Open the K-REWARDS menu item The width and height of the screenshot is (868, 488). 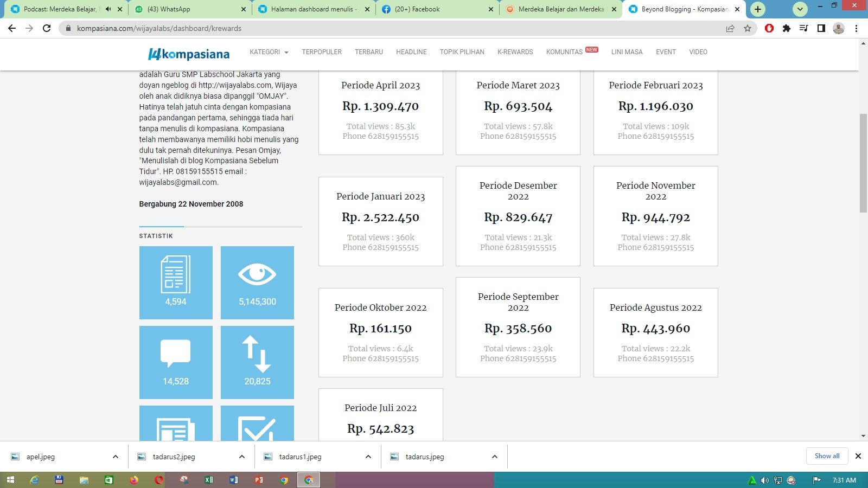point(515,52)
